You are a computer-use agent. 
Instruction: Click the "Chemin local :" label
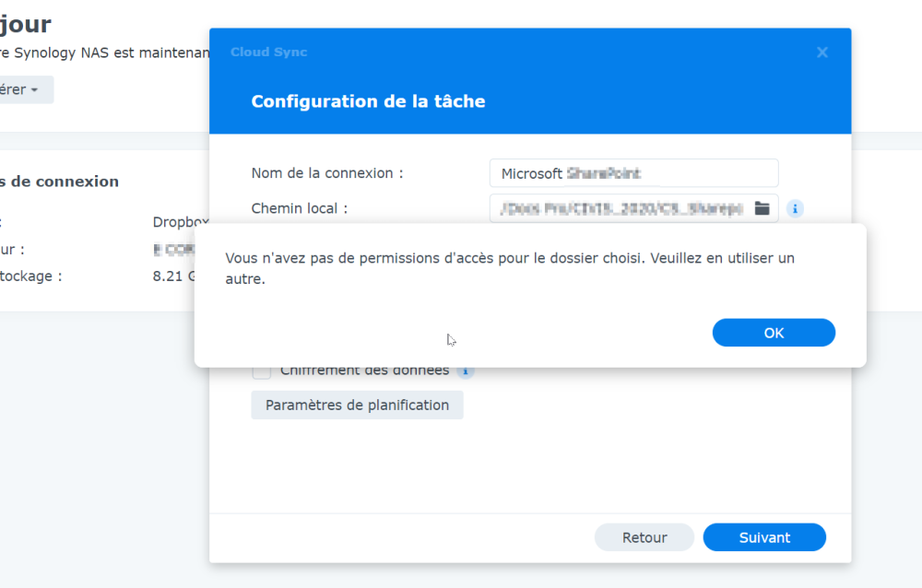[300, 208]
